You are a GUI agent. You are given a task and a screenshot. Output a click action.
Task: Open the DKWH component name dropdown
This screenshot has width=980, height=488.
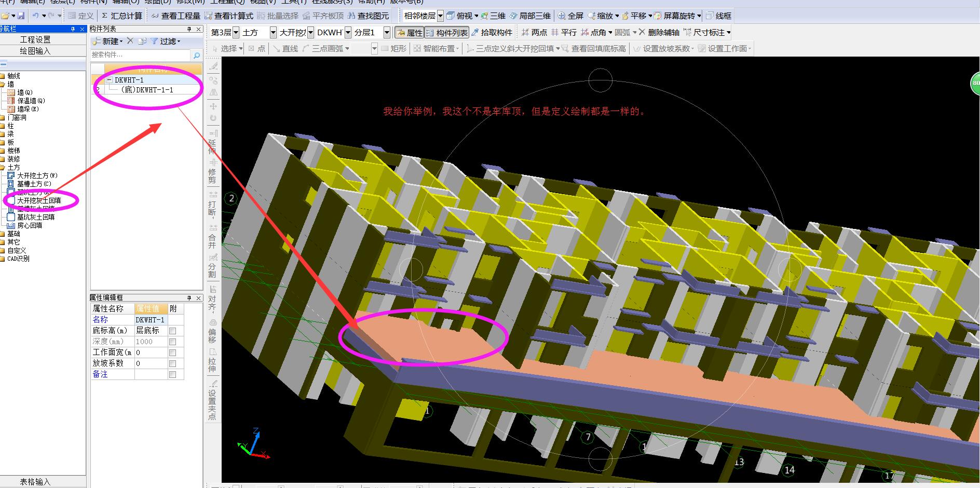(348, 33)
